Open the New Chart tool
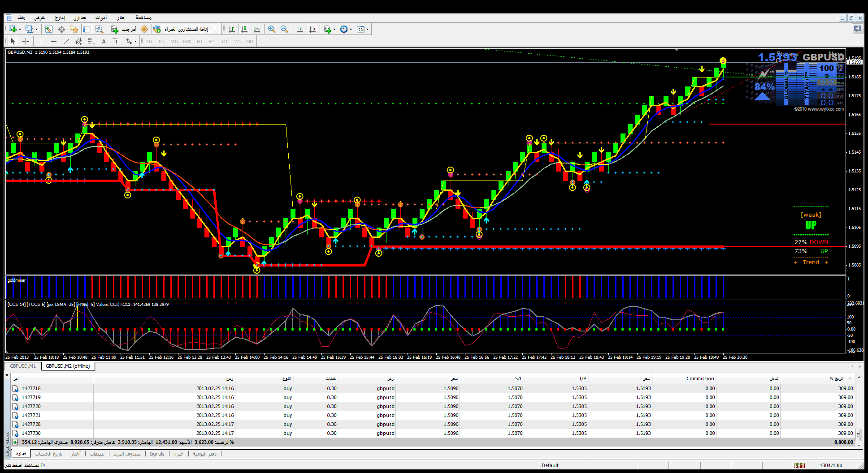 click(12, 29)
